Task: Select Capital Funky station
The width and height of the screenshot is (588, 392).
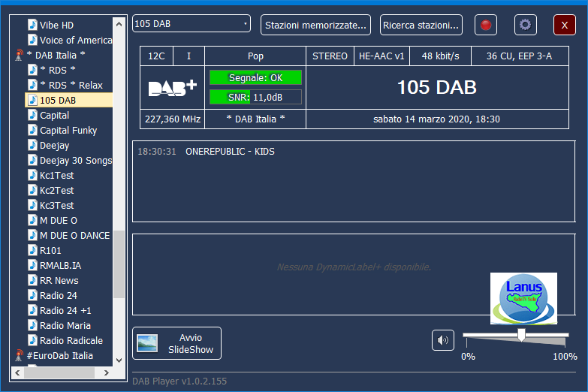Action: [x=68, y=130]
